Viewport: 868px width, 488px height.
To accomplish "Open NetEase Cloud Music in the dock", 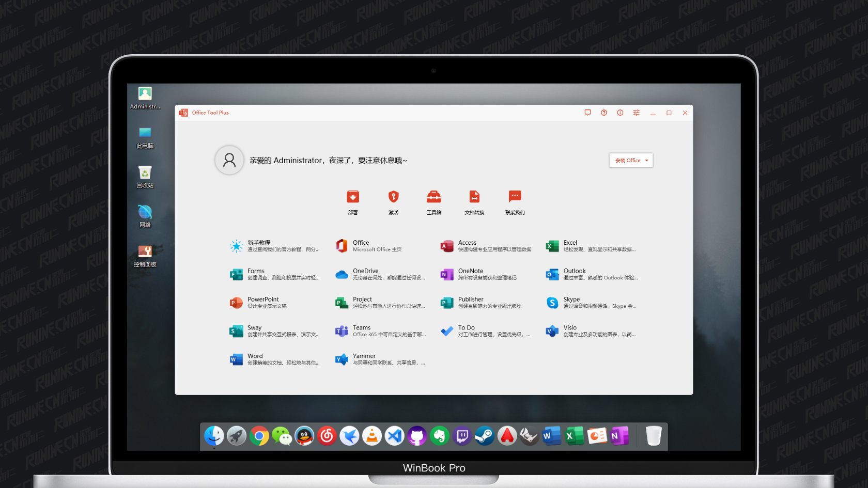I will click(327, 436).
